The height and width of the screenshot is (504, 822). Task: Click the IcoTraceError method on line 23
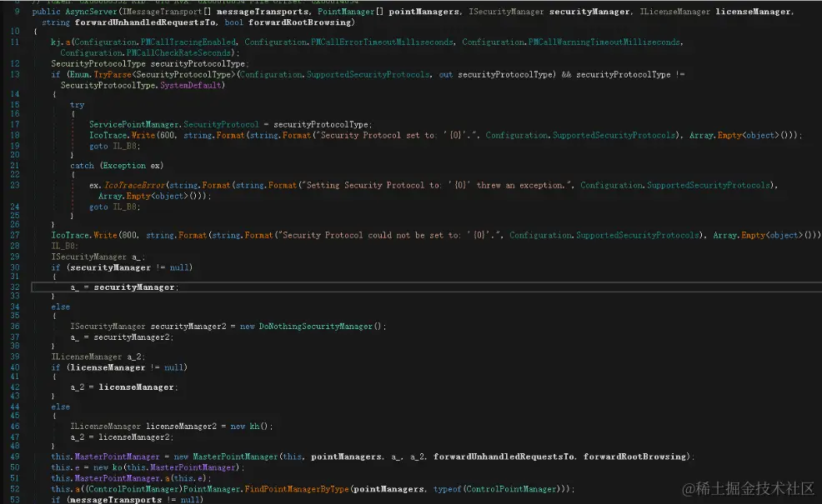(x=135, y=186)
